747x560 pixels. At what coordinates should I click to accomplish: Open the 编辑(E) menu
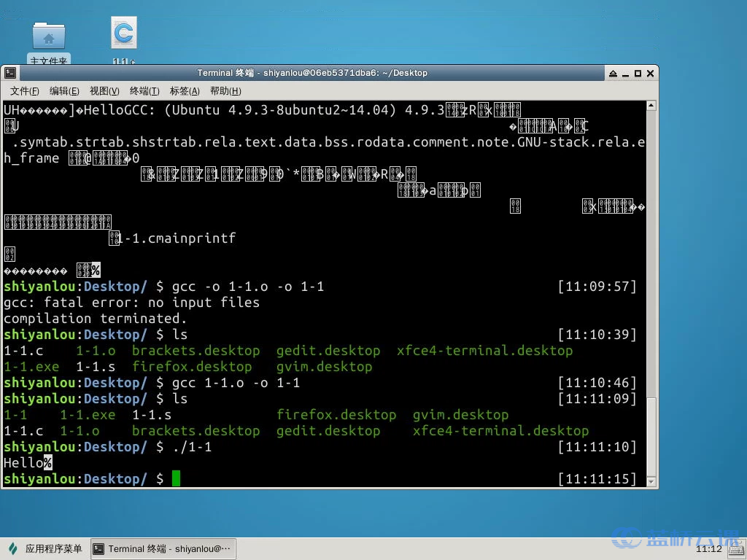64,91
